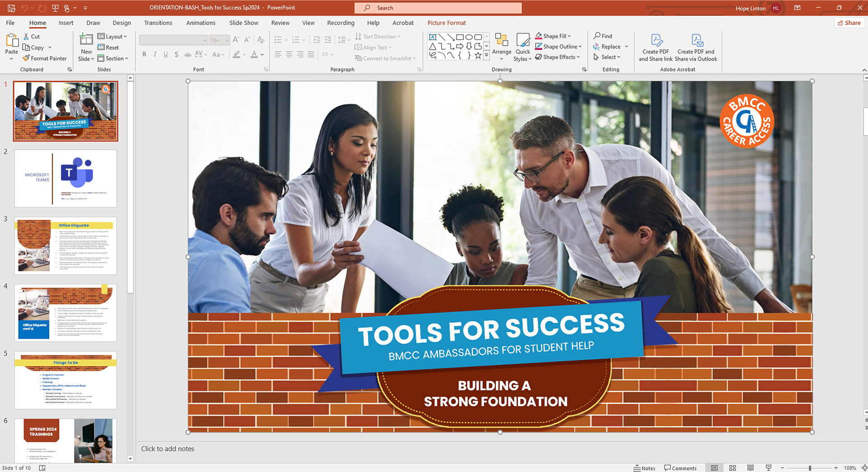Click the Font Color swatch button
This screenshot has width=868, height=472.
255,54
